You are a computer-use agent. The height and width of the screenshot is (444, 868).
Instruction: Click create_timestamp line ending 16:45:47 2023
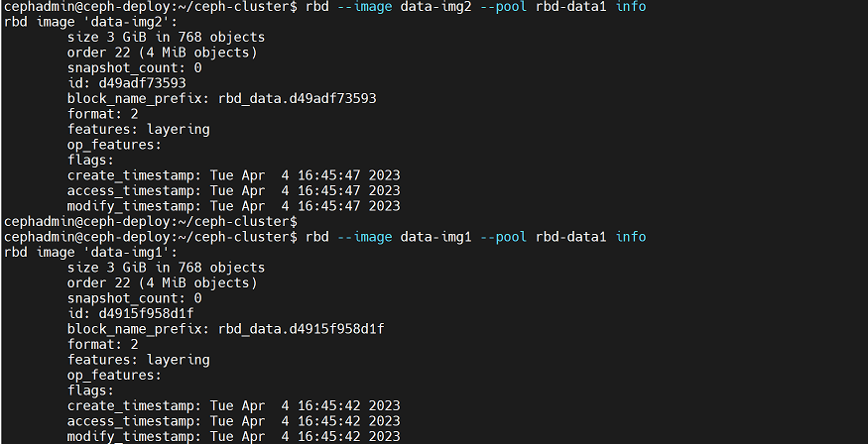pyautogui.click(x=233, y=175)
